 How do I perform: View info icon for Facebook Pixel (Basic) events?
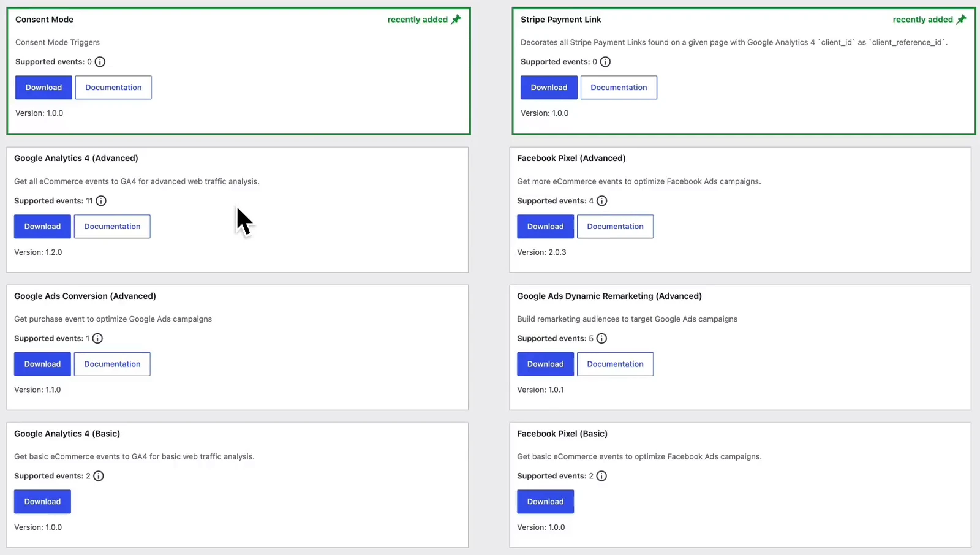(x=601, y=476)
